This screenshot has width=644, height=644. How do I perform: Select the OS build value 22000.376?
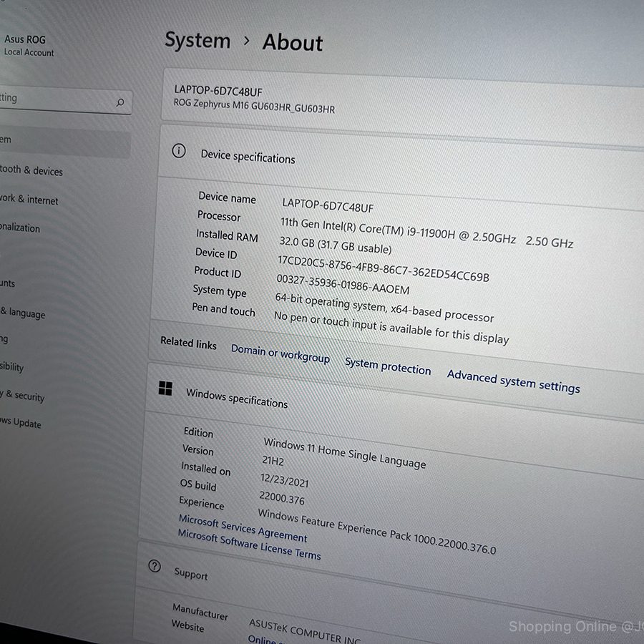(x=282, y=498)
